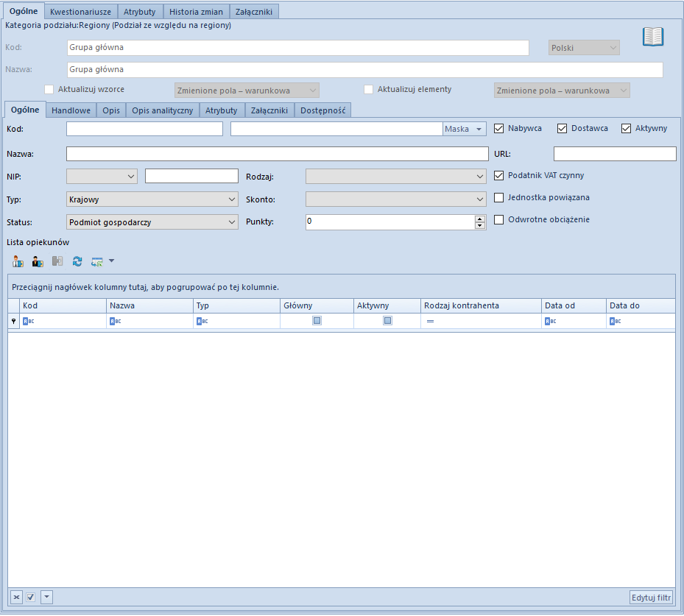Refresh the Lista opiekunów list
Image resolution: width=684 pixels, height=616 pixels.
77,261
